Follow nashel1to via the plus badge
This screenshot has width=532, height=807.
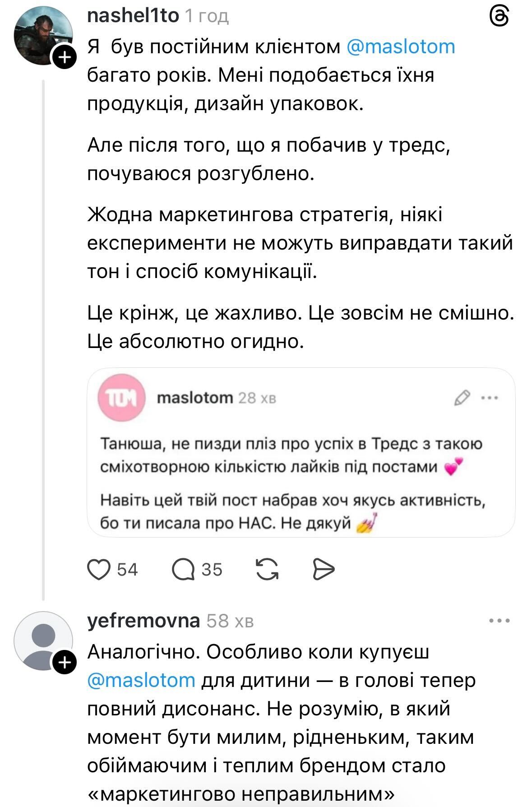[x=65, y=57]
